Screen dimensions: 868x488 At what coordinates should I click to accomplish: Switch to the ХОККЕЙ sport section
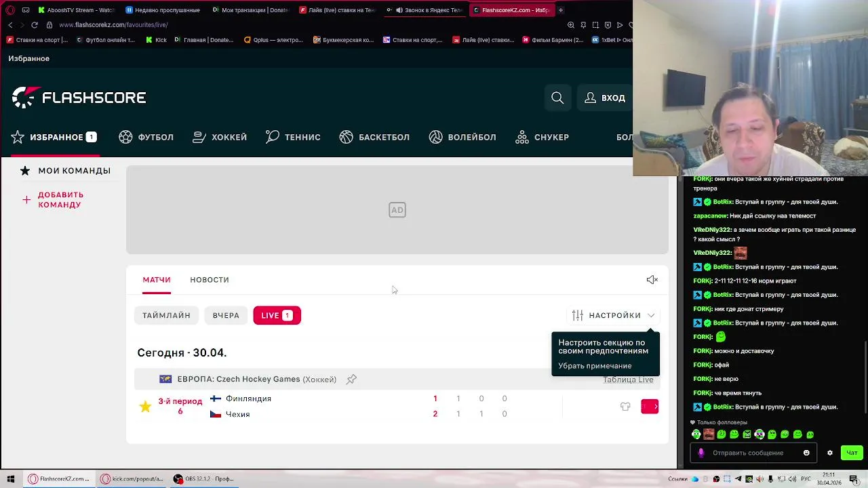220,137
